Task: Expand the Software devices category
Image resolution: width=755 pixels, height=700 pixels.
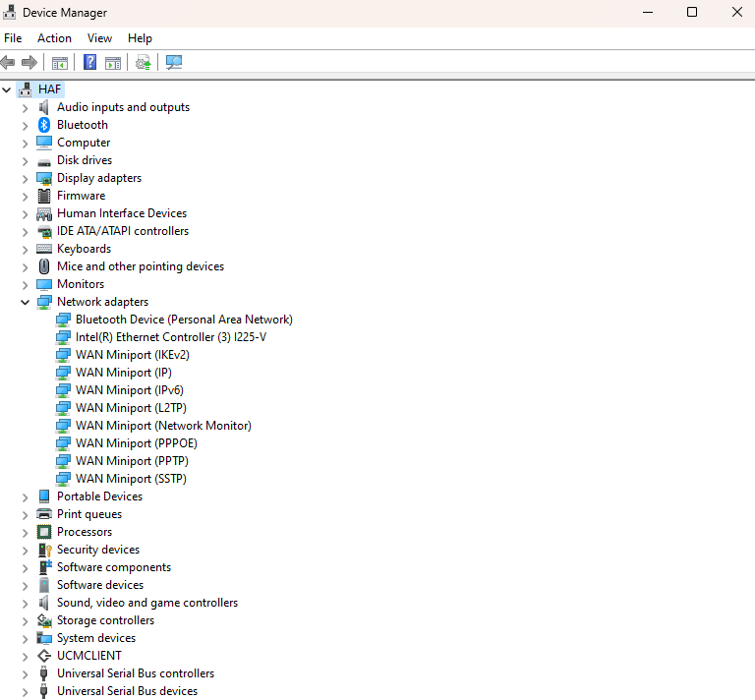Action: [x=25, y=586]
